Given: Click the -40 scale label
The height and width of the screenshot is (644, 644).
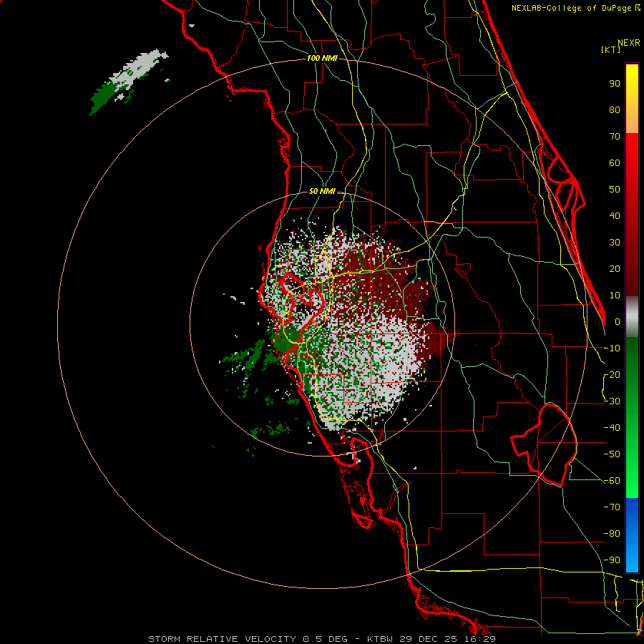Looking at the screenshot, I should [x=612, y=428].
